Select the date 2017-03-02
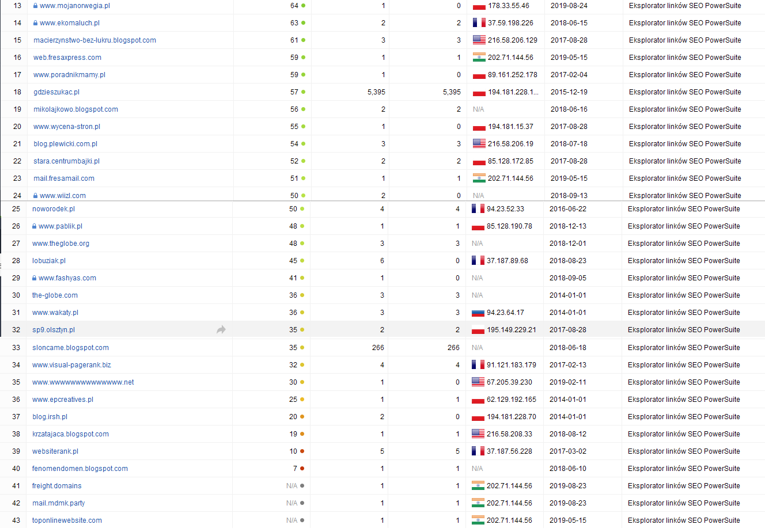765x532 pixels. pyautogui.click(x=568, y=451)
